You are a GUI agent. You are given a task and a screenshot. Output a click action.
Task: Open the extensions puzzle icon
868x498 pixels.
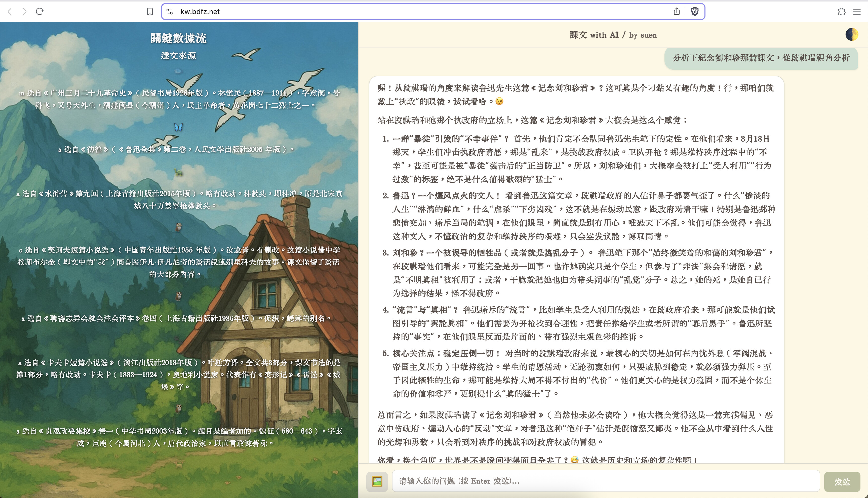click(841, 12)
